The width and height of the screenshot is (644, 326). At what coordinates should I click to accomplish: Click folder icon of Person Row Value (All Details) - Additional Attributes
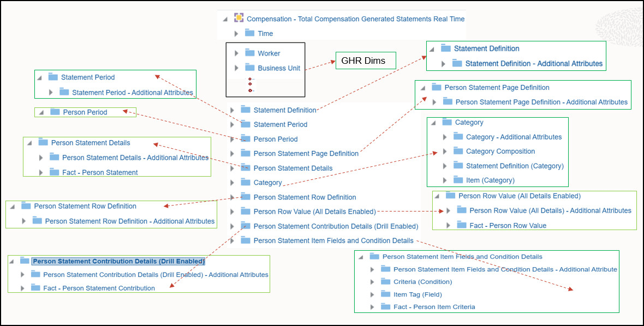(462, 210)
